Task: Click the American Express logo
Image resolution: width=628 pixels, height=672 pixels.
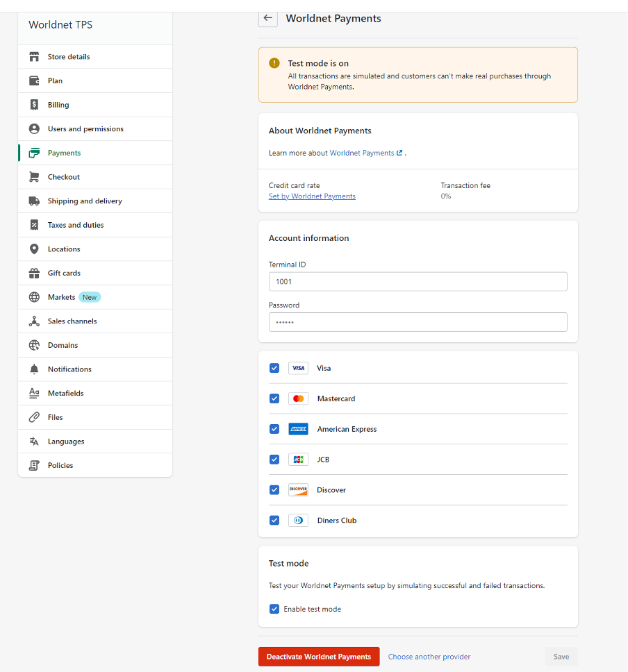Action: point(298,429)
